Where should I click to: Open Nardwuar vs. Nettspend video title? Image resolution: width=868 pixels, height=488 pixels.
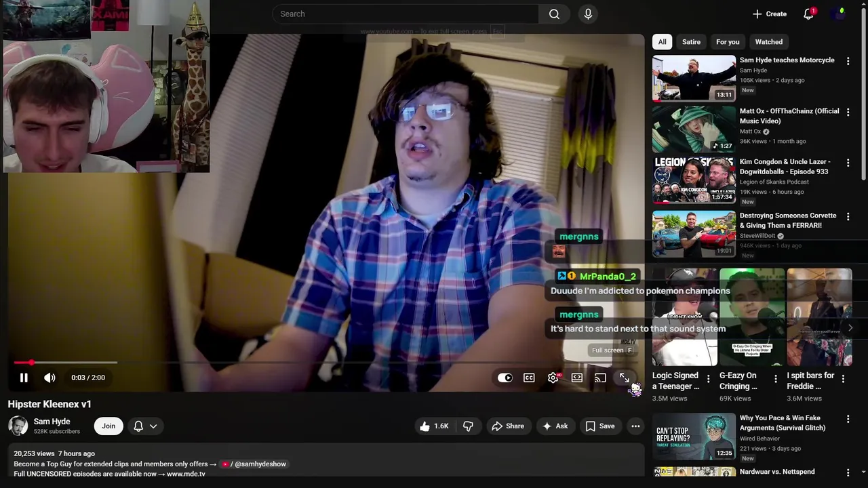[777, 472]
